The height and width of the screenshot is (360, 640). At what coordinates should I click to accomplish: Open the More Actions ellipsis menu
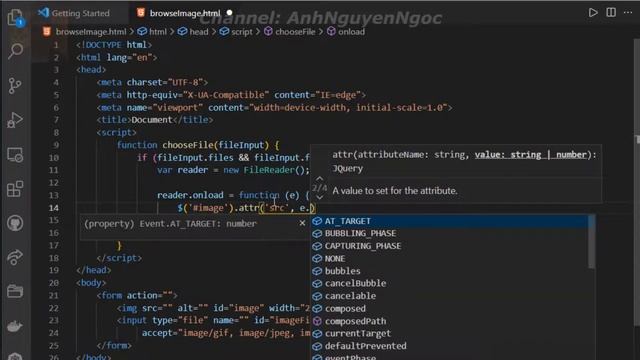[628, 13]
